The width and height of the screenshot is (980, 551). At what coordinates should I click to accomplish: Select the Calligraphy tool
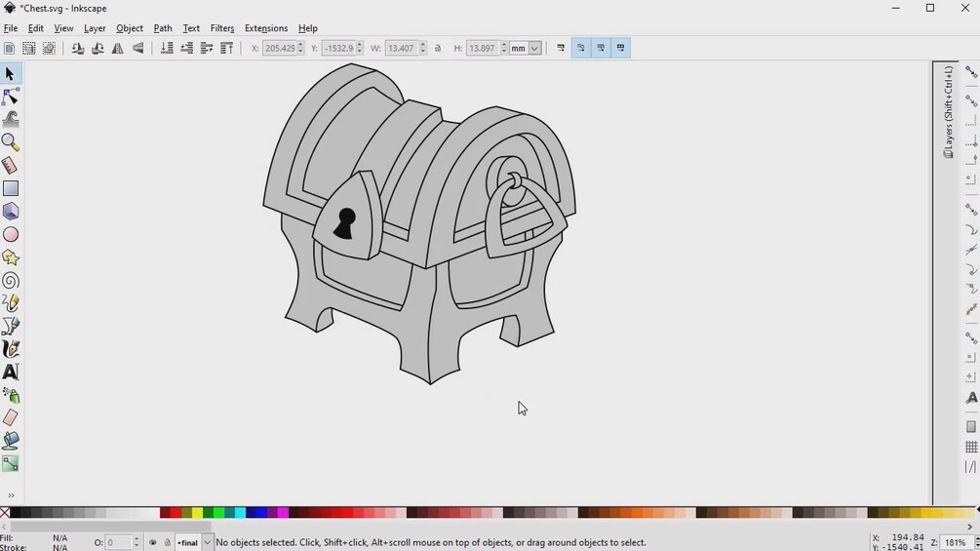[10, 348]
